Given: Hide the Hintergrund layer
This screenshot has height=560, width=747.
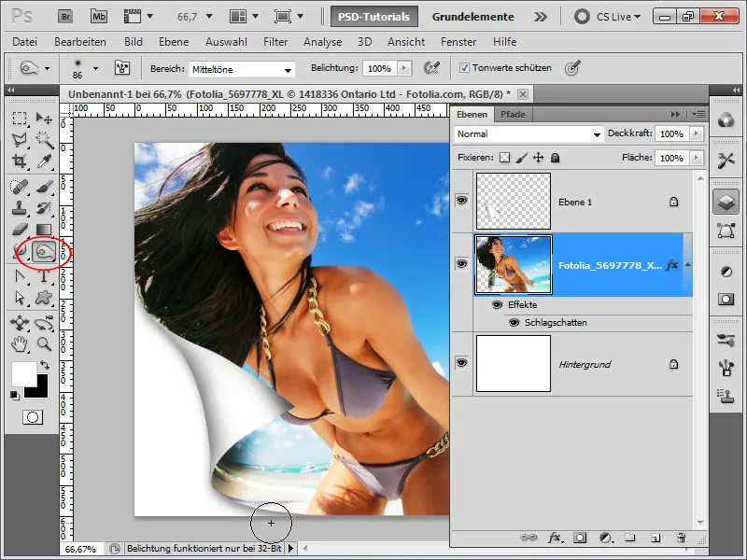Looking at the screenshot, I should 461,363.
